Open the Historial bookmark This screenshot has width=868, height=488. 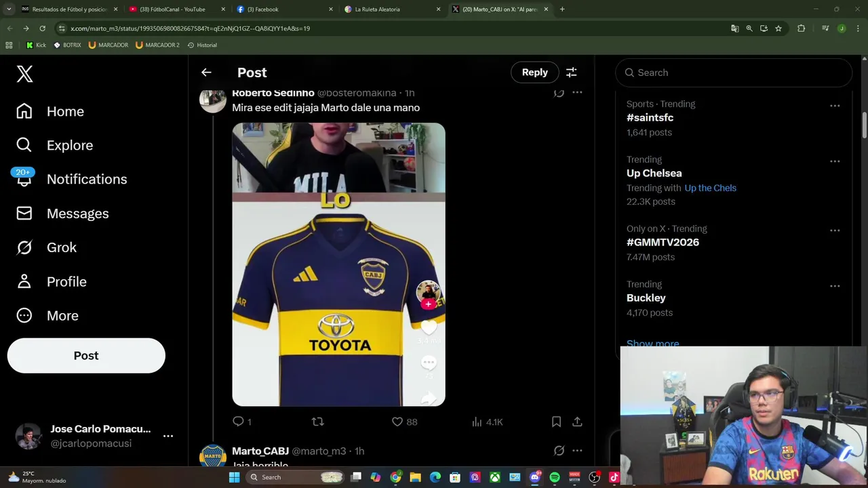point(202,45)
